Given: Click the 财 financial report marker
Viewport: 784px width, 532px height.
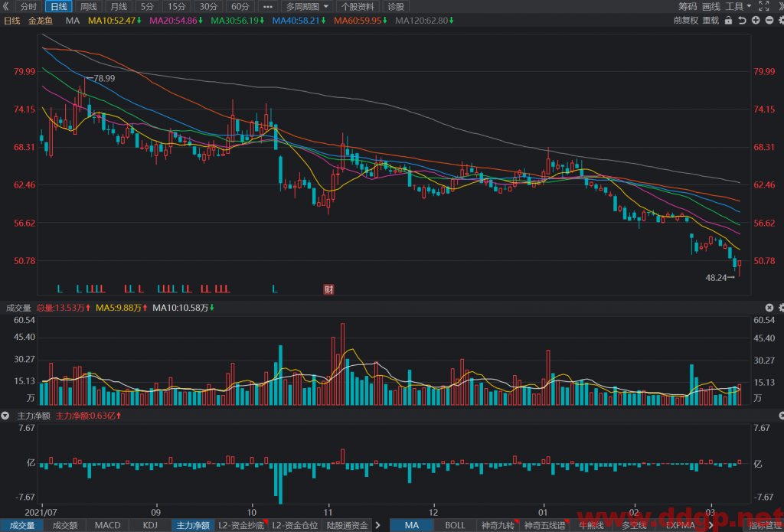Looking at the screenshot, I should click(x=328, y=289).
